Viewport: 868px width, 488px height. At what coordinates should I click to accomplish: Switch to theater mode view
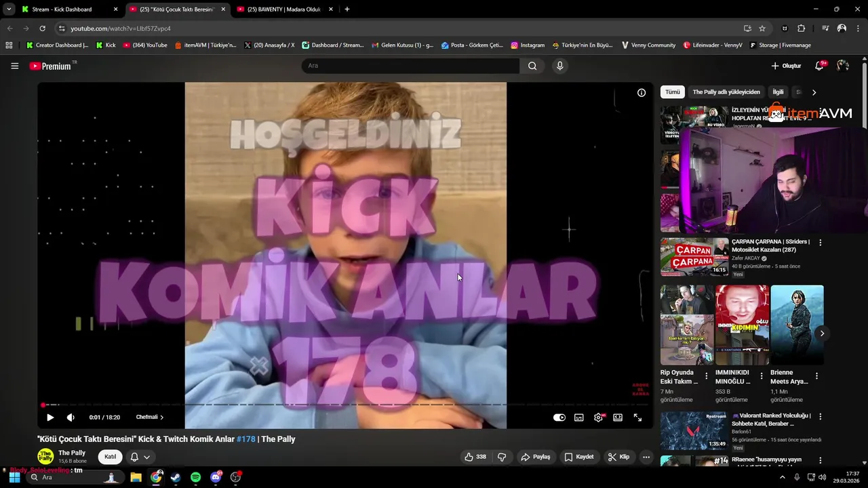point(618,418)
